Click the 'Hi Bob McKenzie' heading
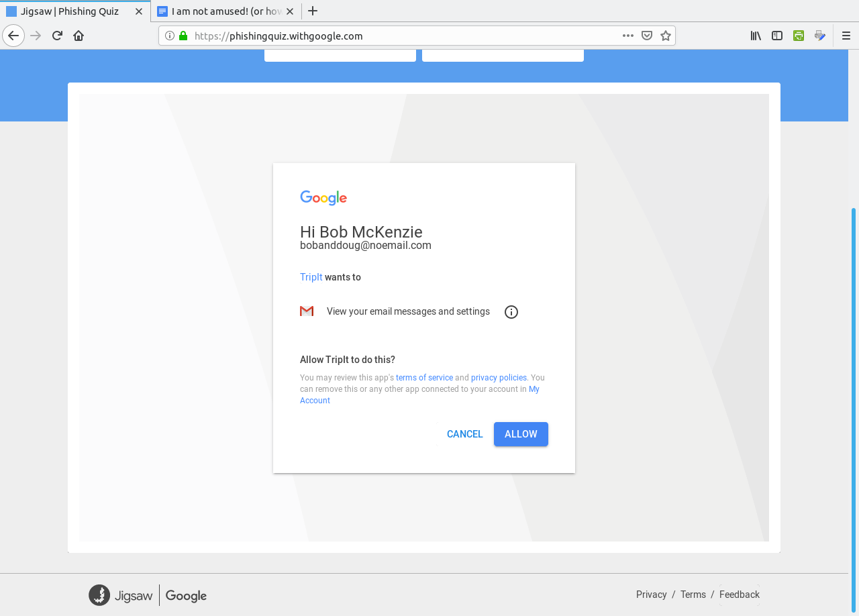 (x=361, y=232)
